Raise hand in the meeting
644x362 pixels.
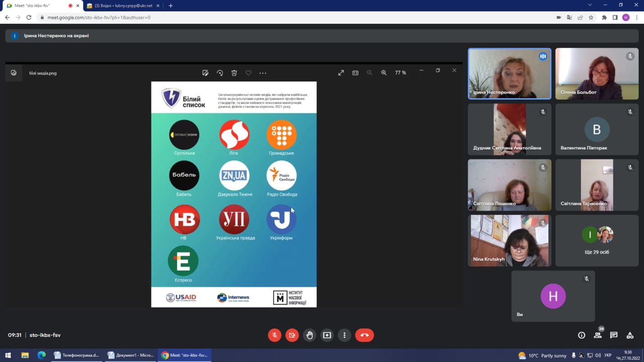[310, 335]
